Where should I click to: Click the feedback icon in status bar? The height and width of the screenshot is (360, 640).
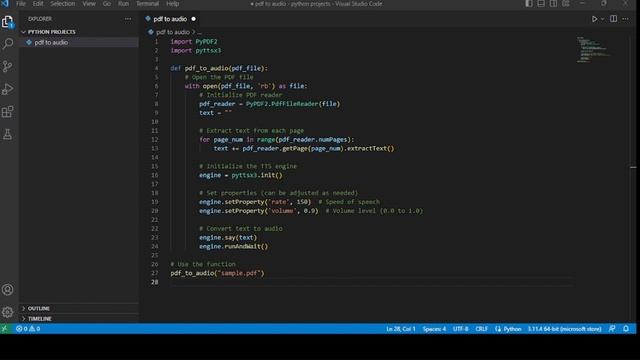[612, 329]
